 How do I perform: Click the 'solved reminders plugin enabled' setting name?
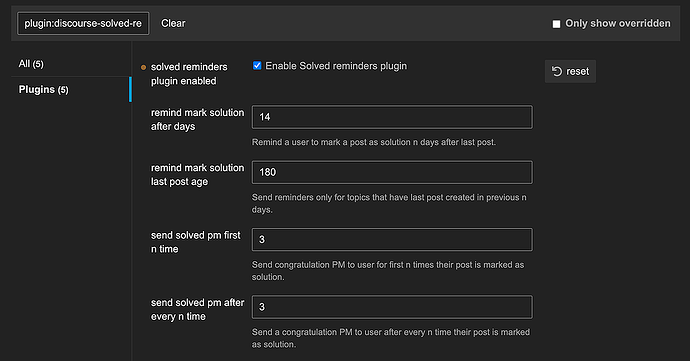pos(189,74)
